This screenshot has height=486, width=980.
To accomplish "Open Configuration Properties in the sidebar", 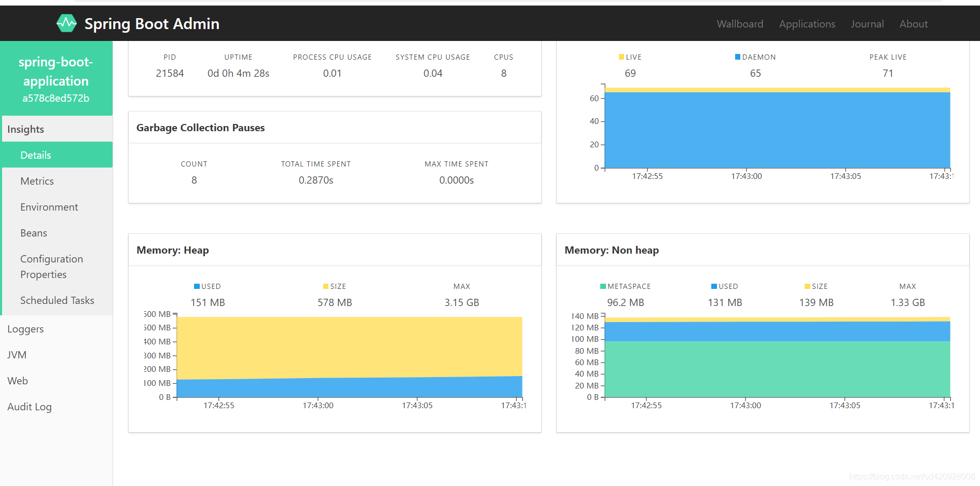I will (57, 267).
